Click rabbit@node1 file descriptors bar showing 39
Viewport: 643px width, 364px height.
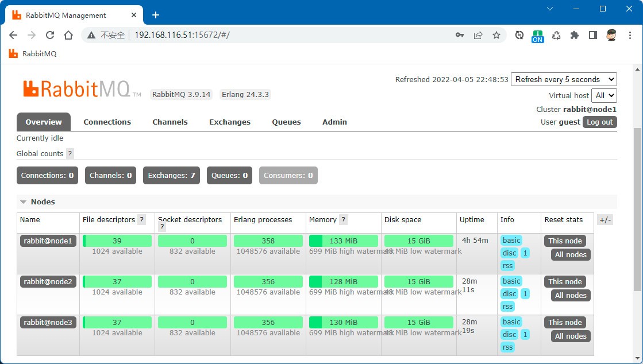(117, 241)
